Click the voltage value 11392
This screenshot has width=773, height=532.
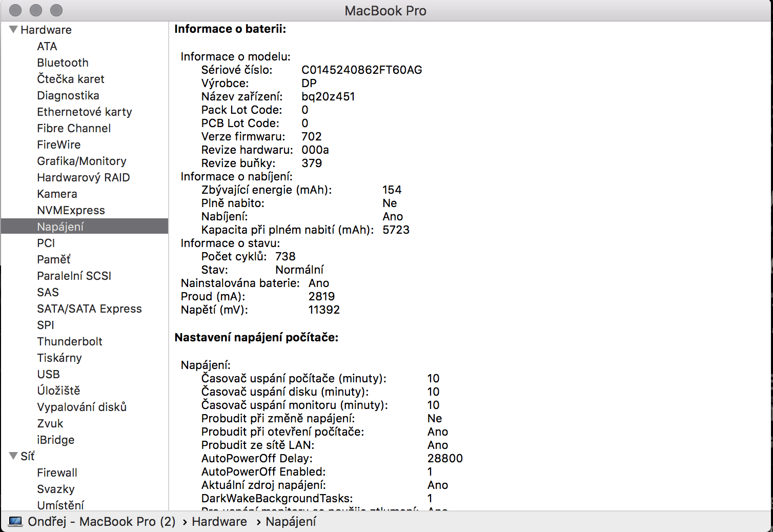[x=324, y=310]
